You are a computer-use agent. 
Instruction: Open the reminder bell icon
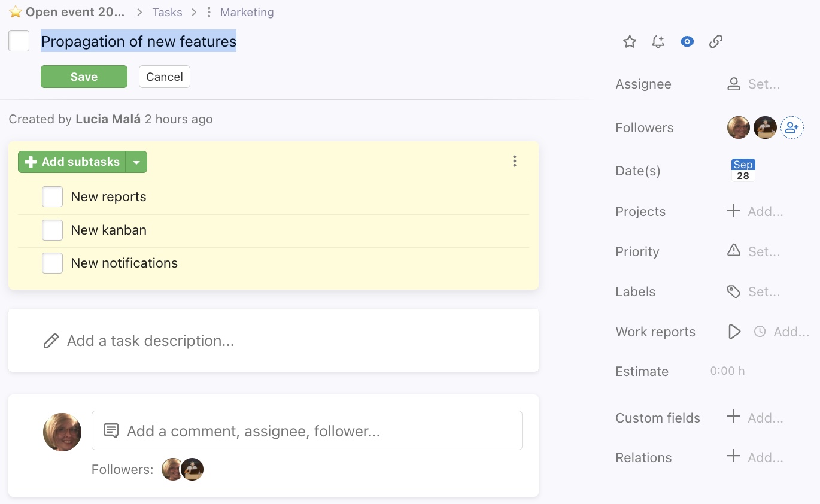(x=658, y=42)
